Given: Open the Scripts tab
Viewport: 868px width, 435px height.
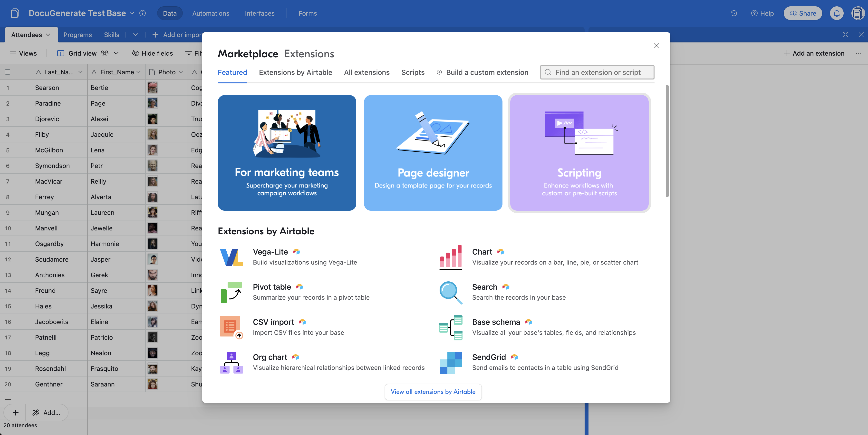Looking at the screenshot, I should click(x=413, y=72).
